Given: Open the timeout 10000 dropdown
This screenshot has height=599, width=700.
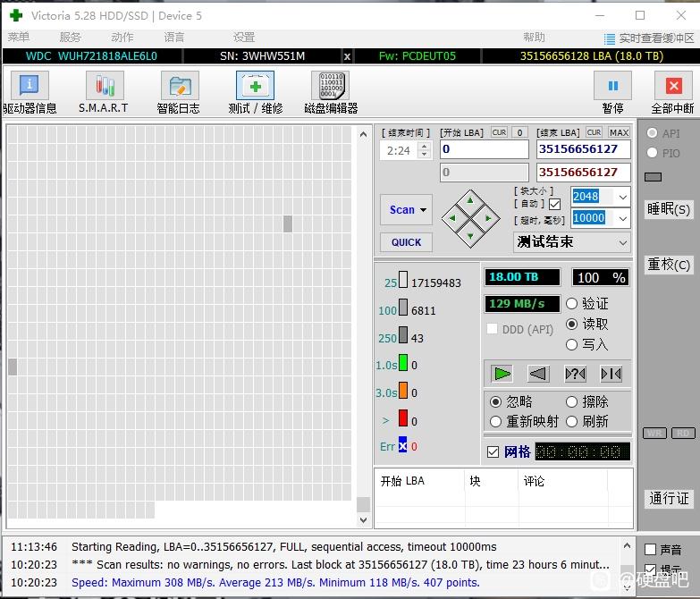Looking at the screenshot, I should pyautogui.click(x=623, y=218).
